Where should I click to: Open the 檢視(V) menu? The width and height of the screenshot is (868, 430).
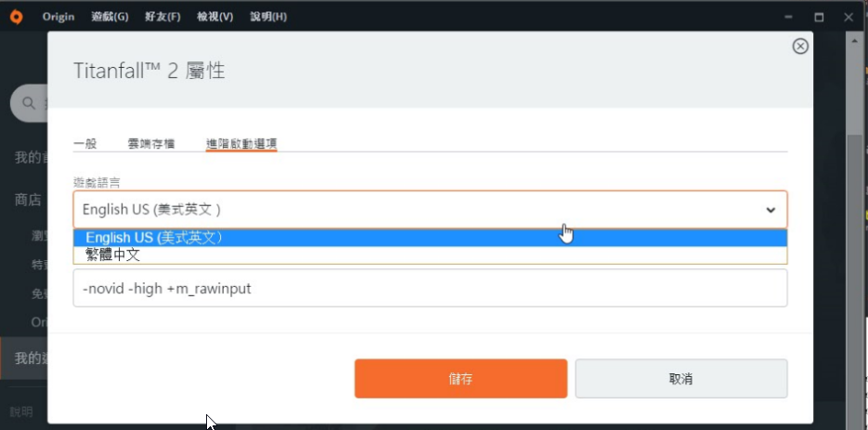[214, 17]
